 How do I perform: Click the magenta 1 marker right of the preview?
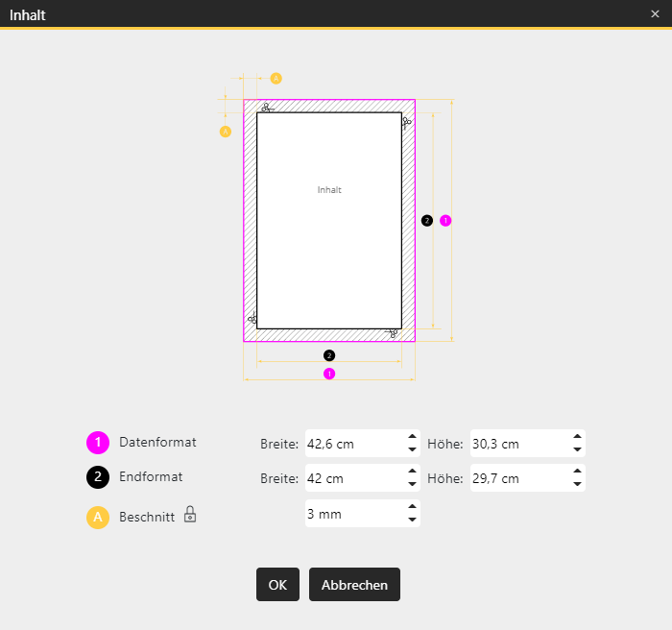(445, 221)
